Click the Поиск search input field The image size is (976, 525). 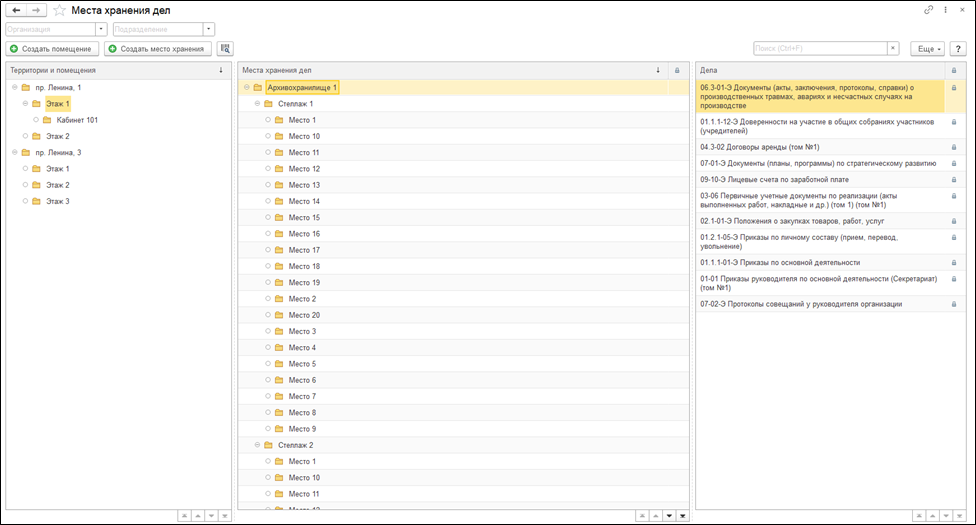pos(819,48)
